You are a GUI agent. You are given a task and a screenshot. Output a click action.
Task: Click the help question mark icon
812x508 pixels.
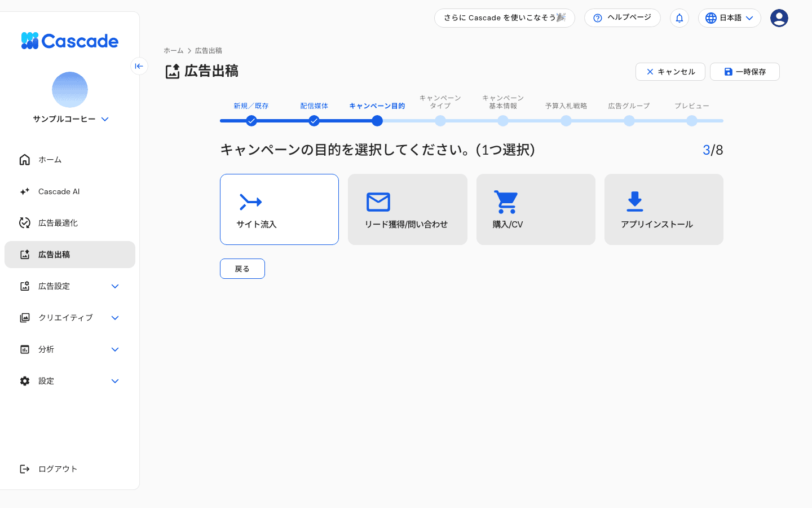click(x=598, y=18)
